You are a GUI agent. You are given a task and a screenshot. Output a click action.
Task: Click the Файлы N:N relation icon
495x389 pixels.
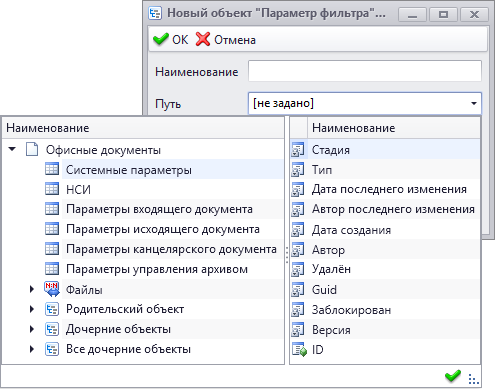point(52,289)
